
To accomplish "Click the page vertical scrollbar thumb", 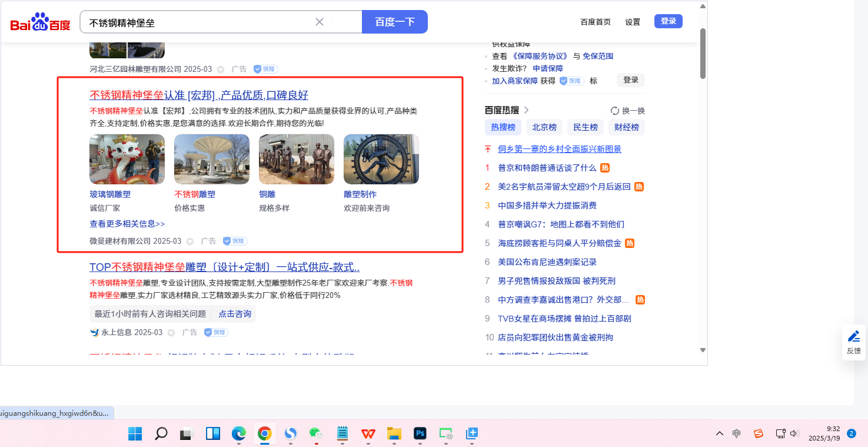I will pyautogui.click(x=703, y=53).
